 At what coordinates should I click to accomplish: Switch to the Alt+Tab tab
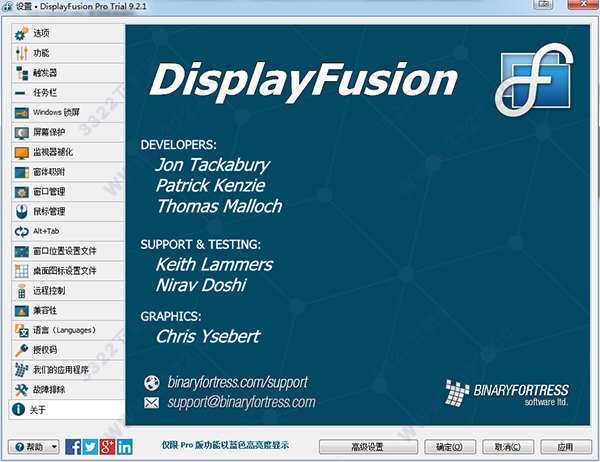pyautogui.click(x=68, y=232)
